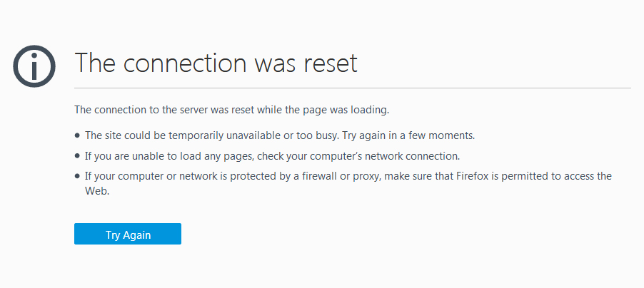Screen dimensions: 644x288
Task: Click the horizontal divider line below the heading
Action: [x=353, y=88]
